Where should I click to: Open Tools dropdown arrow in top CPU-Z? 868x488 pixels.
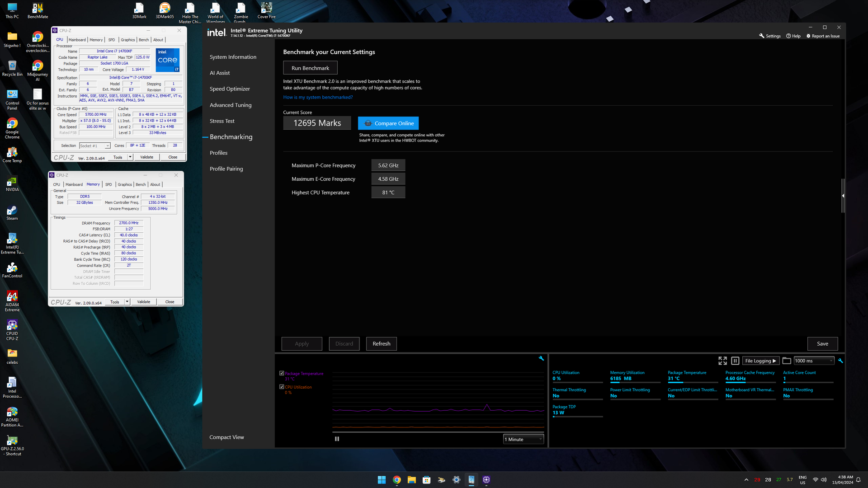pyautogui.click(x=130, y=157)
